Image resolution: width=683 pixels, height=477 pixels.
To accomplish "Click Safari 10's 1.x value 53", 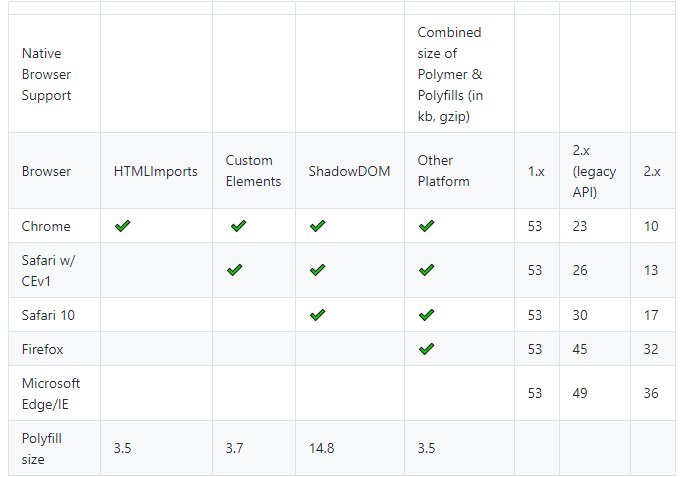I will coord(534,315).
